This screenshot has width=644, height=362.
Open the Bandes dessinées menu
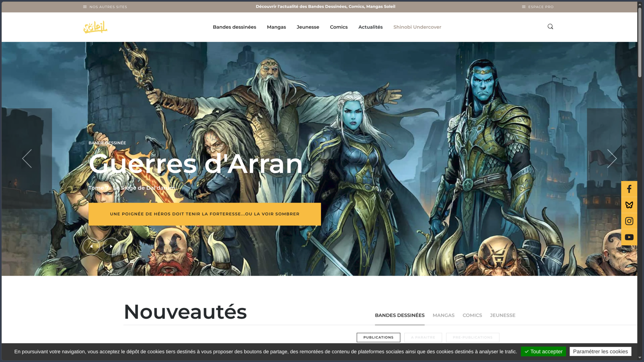tap(234, 27)
